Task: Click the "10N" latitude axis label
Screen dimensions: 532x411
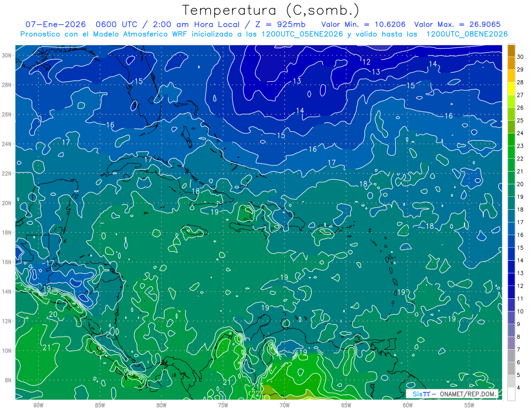Action: click(7, 350)
